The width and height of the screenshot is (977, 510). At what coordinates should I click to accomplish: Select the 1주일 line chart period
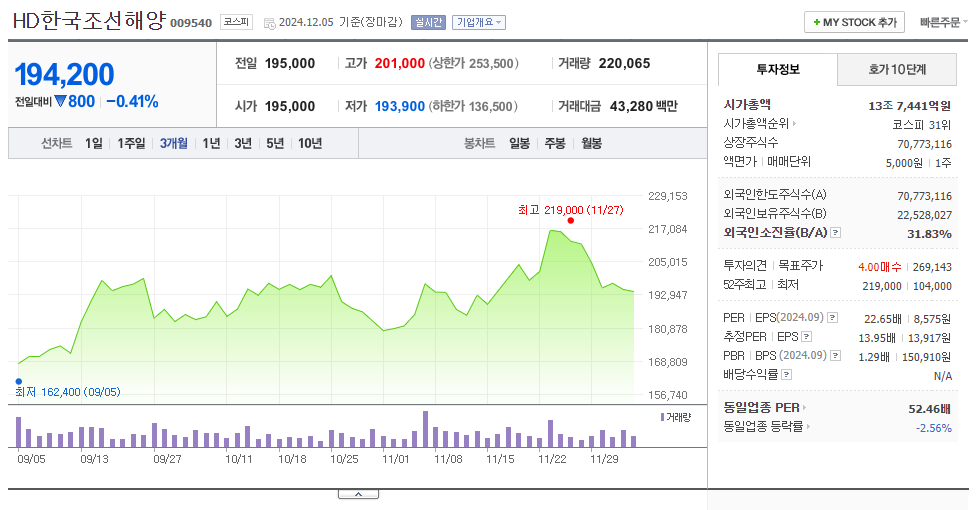click(131, 144)
